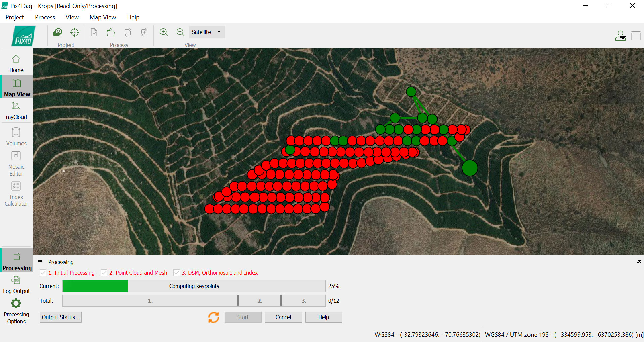Open the Map View menu
This screenshot has width=644, height=342.
tap(103, 17)
